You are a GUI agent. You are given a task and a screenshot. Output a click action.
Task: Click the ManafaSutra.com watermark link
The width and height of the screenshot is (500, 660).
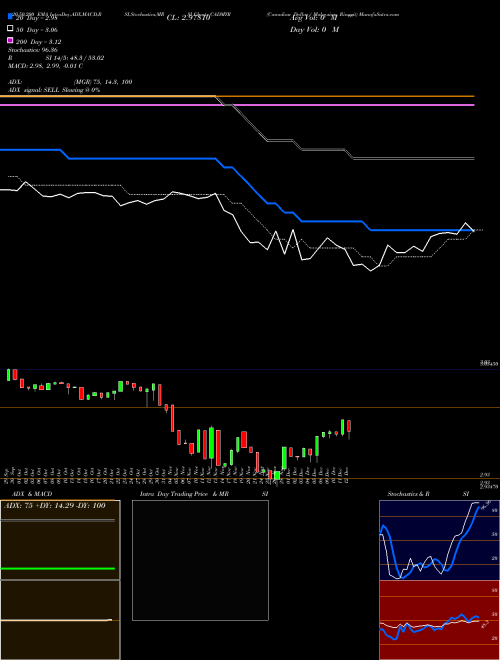click(381, 14)
